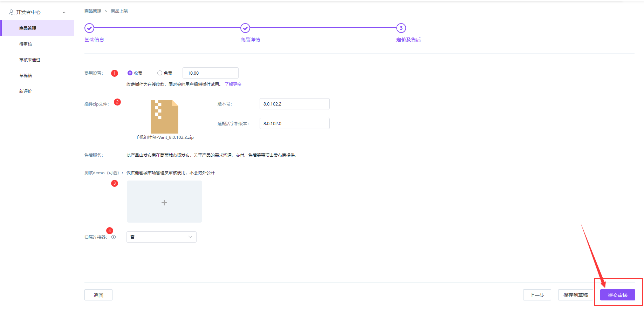Click the plus upload box for 测试demo
This screenshot has width=644, height=312.
coord(164,202)
